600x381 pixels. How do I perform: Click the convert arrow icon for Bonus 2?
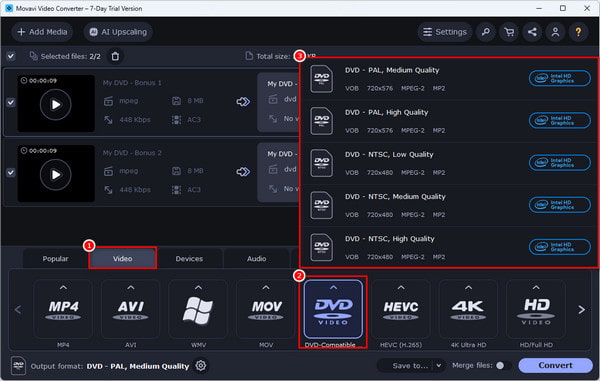(243, 172)
